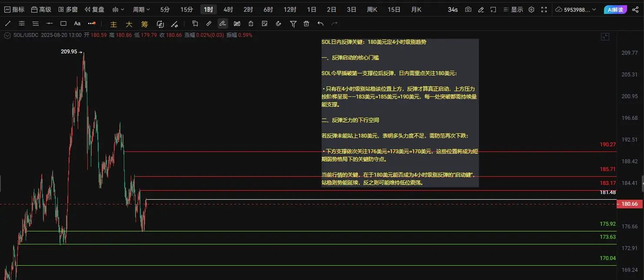
Task: Click the note edit icon
Action: click(x=265, y=23)
